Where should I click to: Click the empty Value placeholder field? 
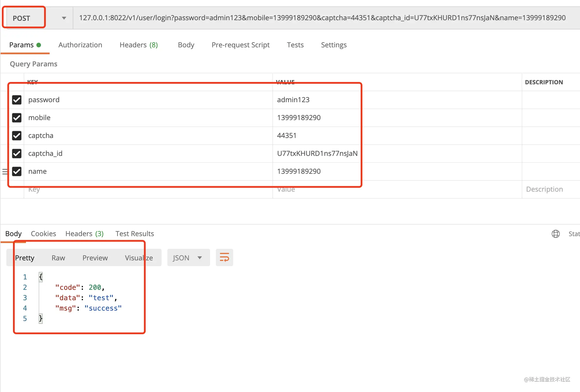pyautogui.click(x=397, y=189)
